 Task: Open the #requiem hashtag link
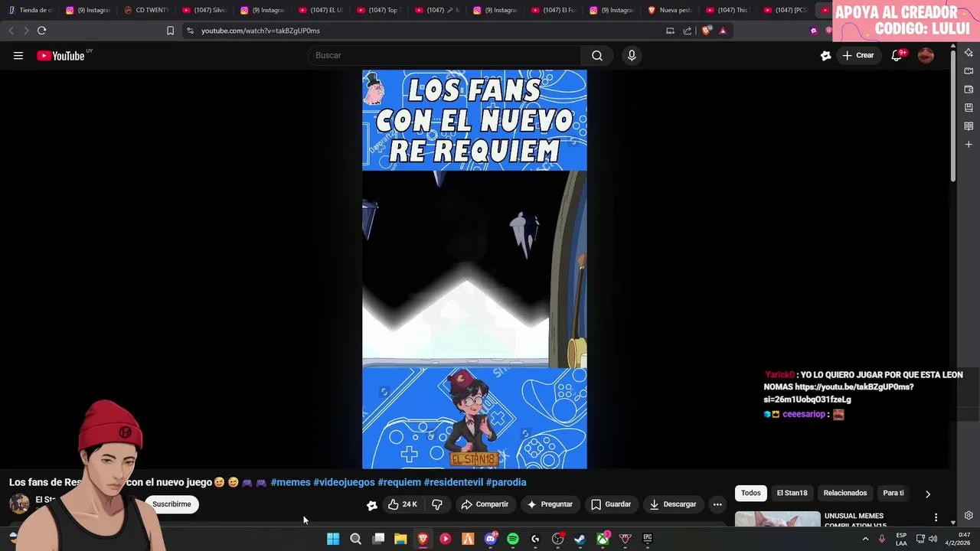399,482
